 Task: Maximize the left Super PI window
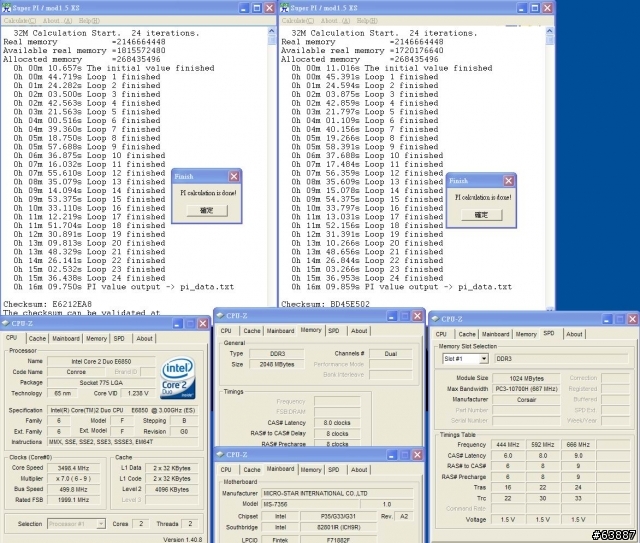coord(257,8)
